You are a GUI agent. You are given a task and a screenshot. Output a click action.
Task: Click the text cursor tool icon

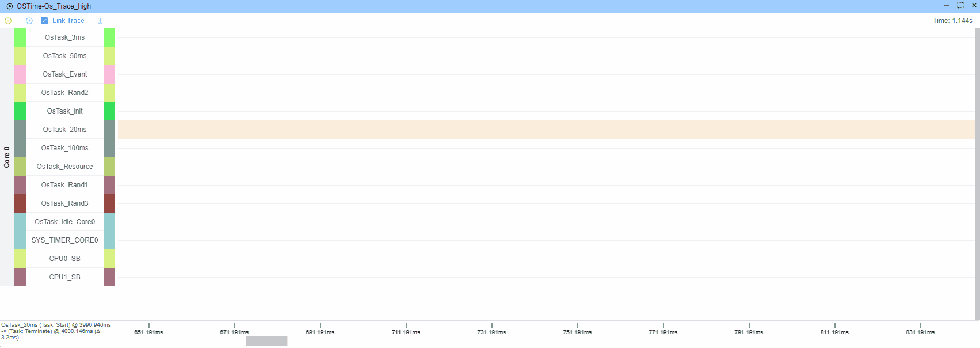click(x=100, y=21)
